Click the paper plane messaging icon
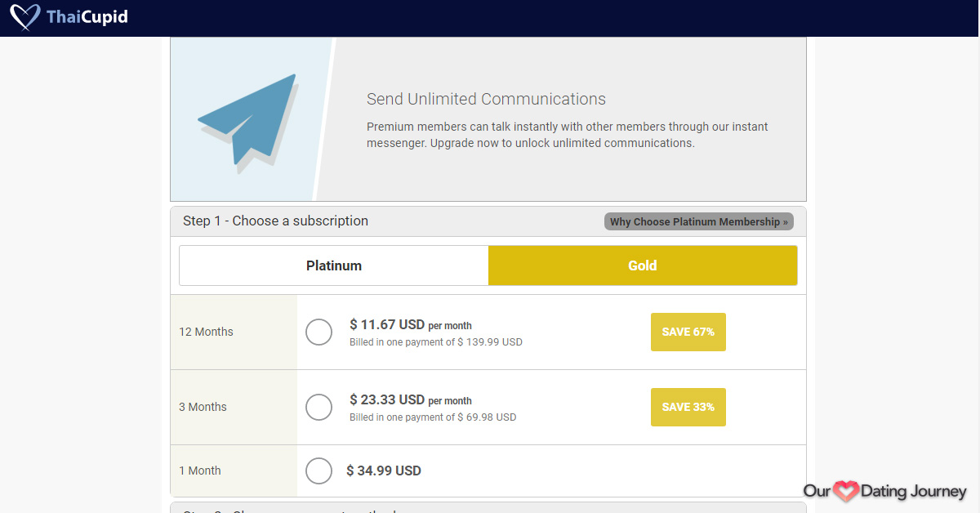The image size is (980, 513). click(248, 120)
